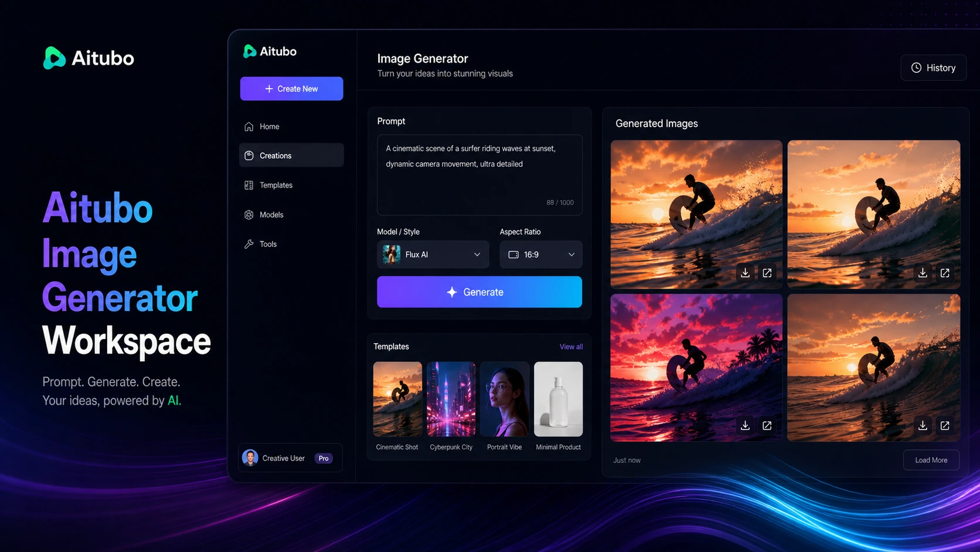This screenshot has height=552, width=980.
Task: Open the bottom-right generated image externally
Action: [945, 425]
